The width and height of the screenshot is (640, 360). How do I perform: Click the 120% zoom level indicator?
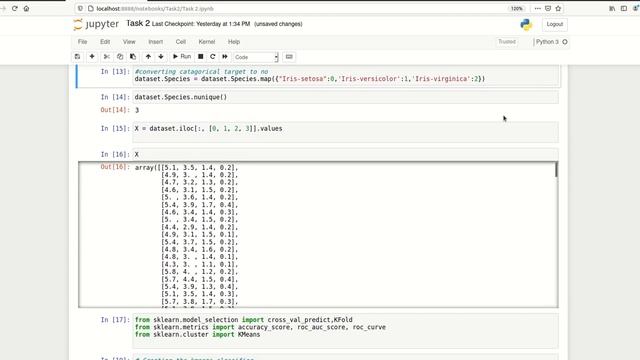click(517, 9)
